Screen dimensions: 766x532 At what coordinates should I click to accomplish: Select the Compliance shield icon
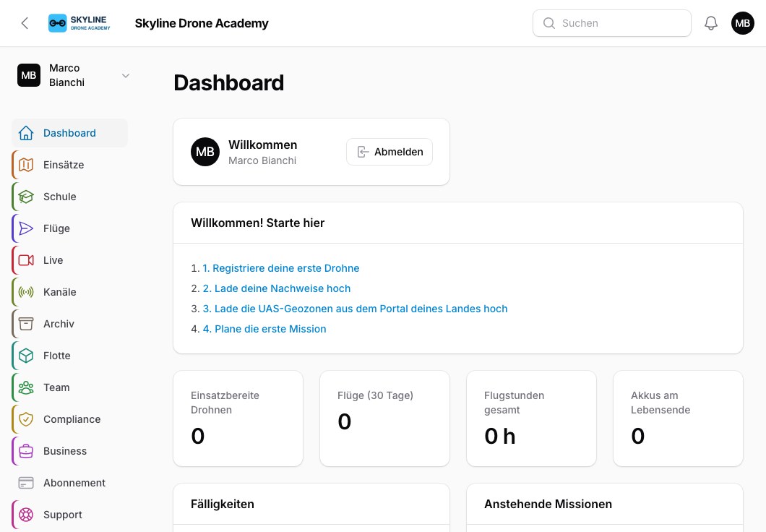pyautogui.click(x=26, y=419)
